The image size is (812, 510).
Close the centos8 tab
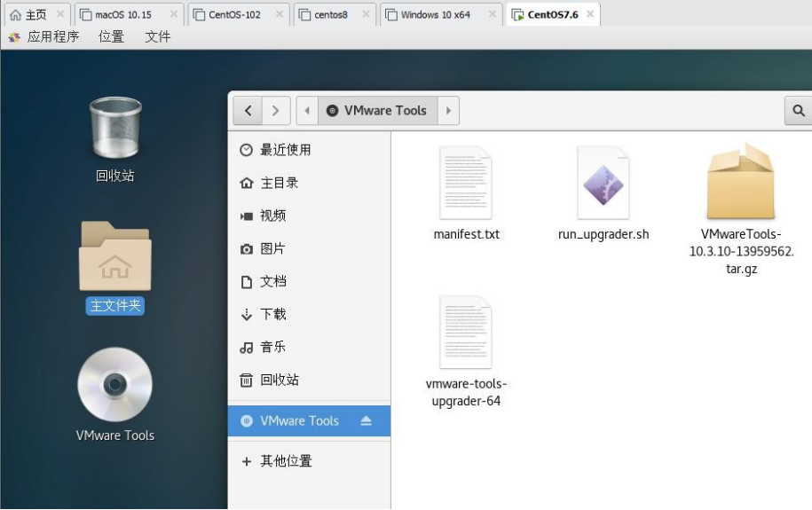point(366,14)
